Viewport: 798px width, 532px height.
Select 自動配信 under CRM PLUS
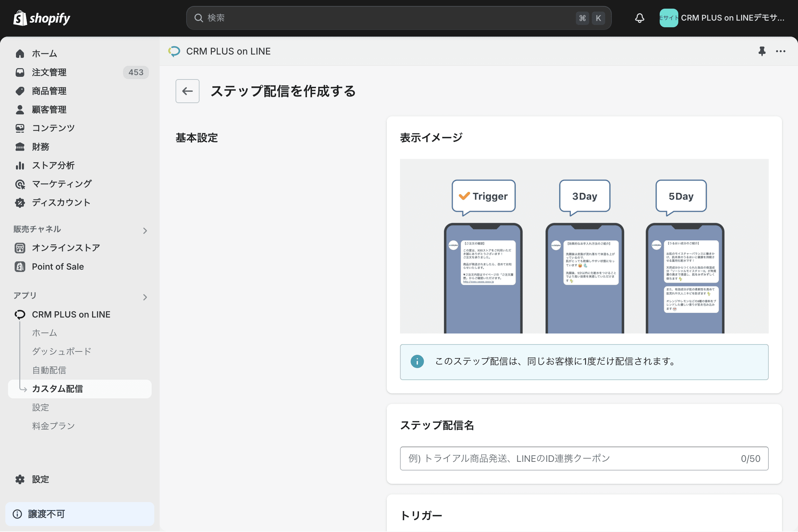click(x=49, y=370)
